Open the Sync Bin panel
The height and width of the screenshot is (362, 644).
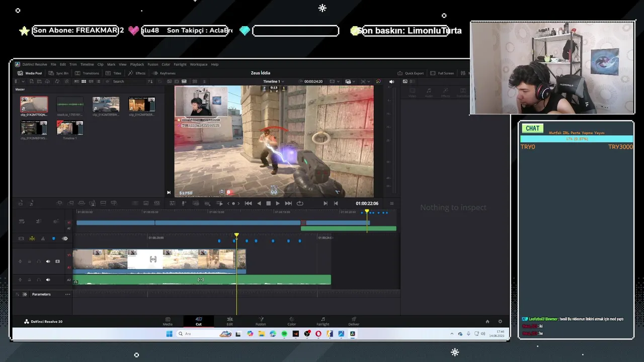click(x=58, y=73)
